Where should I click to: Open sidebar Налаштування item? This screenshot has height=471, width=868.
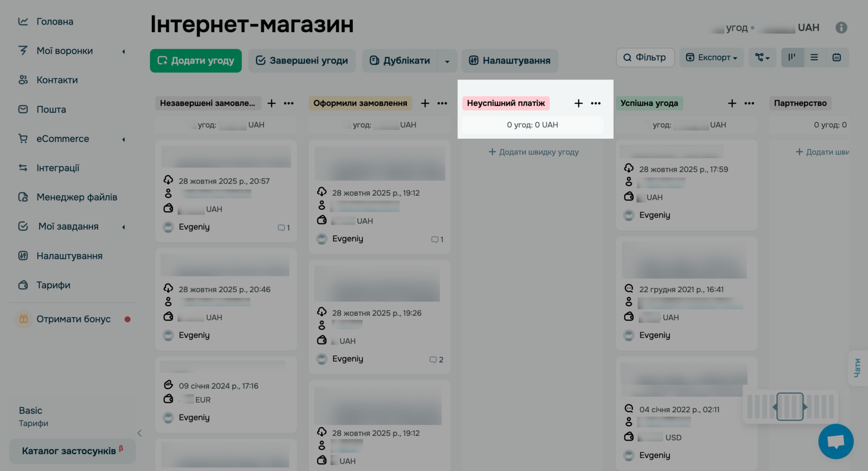(x=69, y=256)
